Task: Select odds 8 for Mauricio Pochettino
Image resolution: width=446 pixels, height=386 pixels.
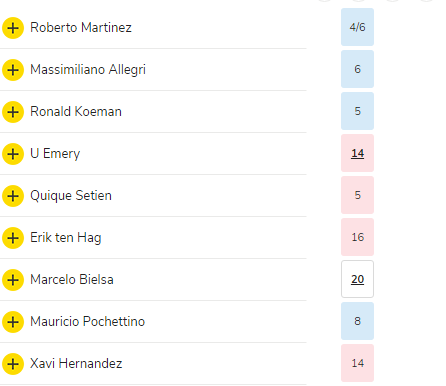Action: [357, 321]
